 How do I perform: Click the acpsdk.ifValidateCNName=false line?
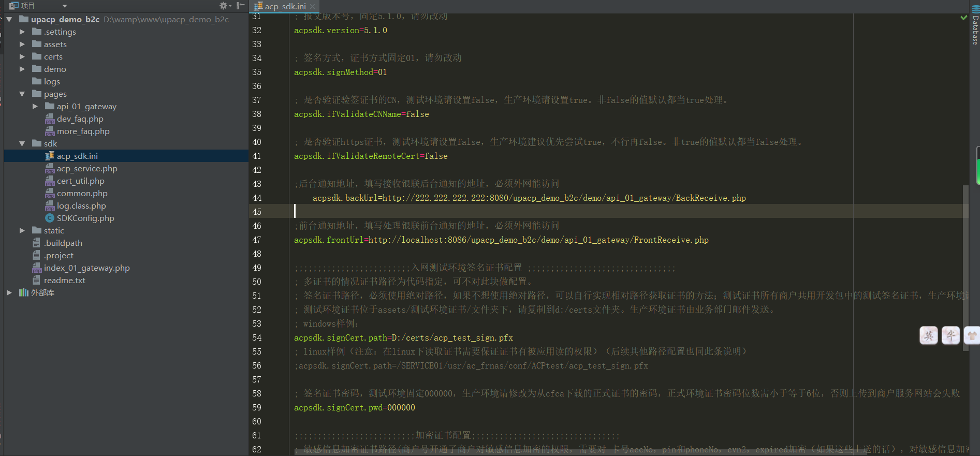click(x=361, y=114)
